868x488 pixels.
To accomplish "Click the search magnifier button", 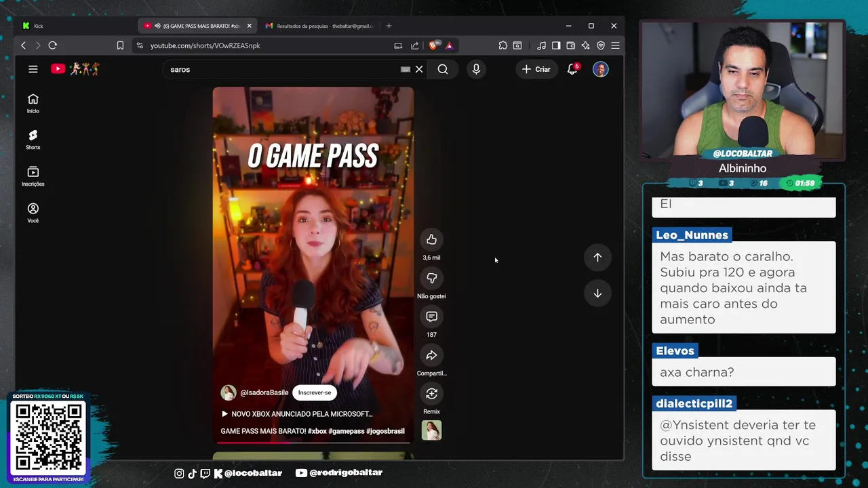I will [x=443, y=69].
